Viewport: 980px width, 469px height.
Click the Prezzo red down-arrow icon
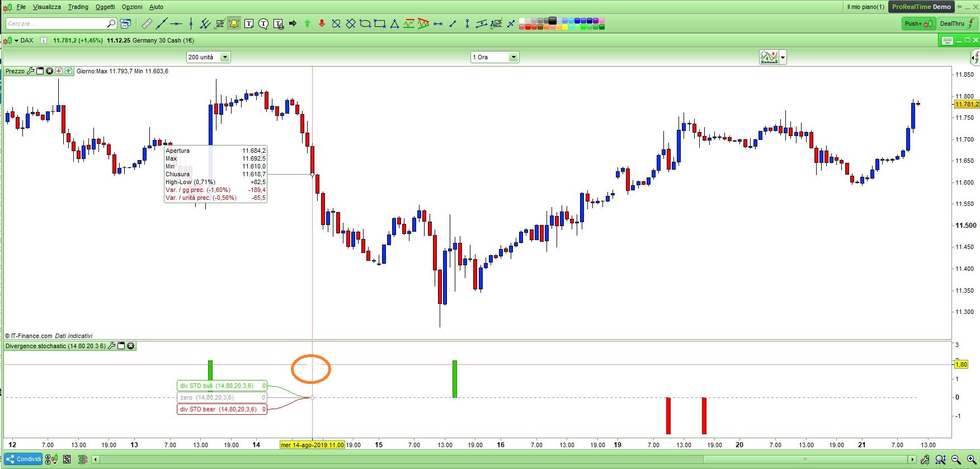[x=59, y=71]
